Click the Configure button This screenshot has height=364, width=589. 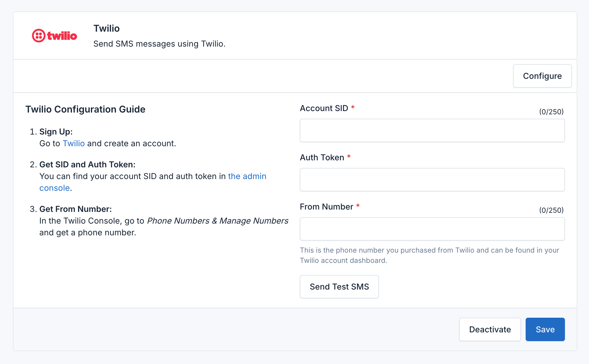[x=542, y=76]
